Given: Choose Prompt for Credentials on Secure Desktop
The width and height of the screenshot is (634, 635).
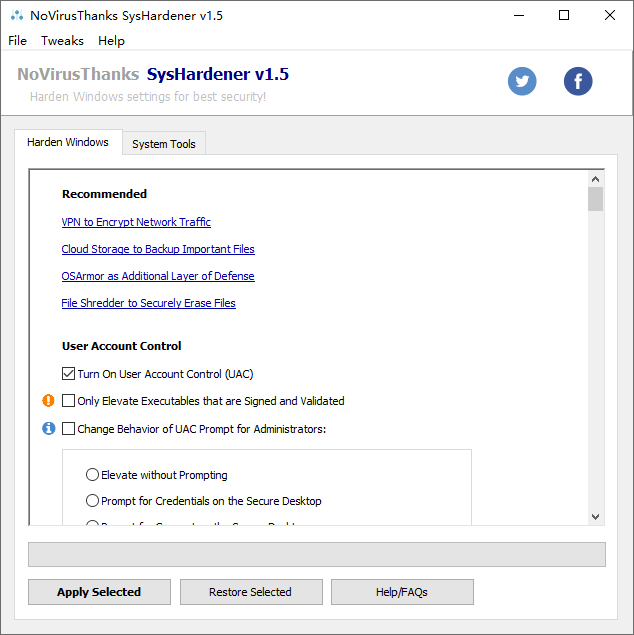Looking at the screenshot, I should point(93,501).
